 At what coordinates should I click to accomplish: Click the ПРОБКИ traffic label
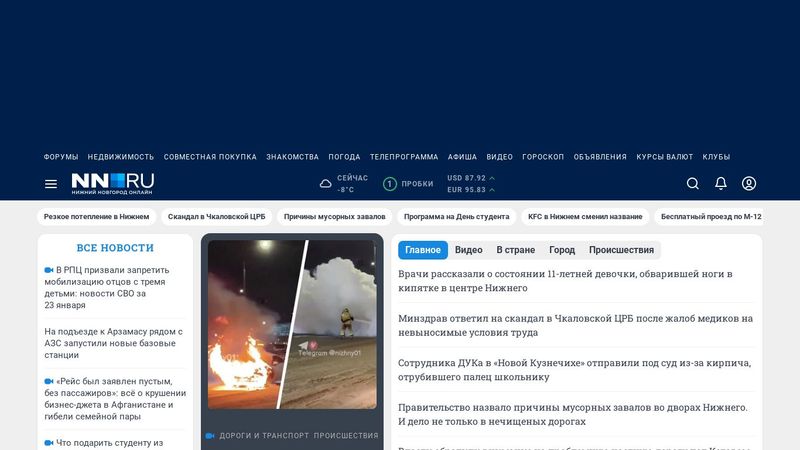click(x=417, y=184)
